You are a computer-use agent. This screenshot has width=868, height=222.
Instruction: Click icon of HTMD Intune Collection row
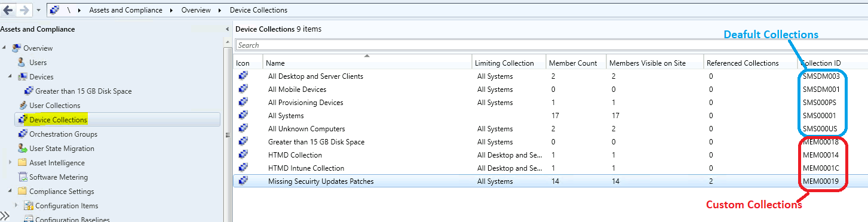pyautogui.click(x=243, y=168)
